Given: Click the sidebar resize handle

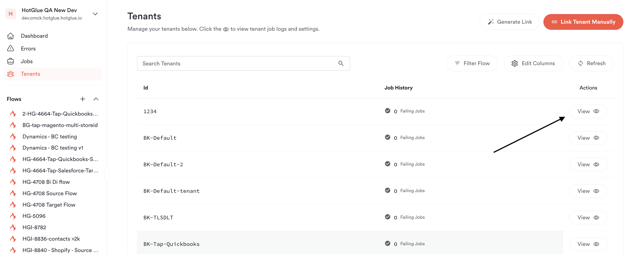Looking at the screenshot, I should pyautogui.click(x=107, y=174).
